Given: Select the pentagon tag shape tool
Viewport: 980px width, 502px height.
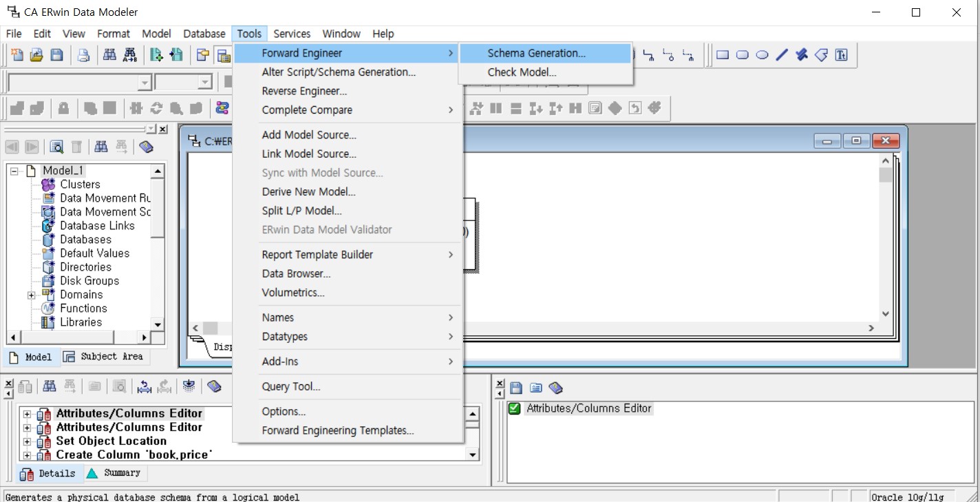Looking at the screenshot, I should pyautogui.click(x=821, y=55).
